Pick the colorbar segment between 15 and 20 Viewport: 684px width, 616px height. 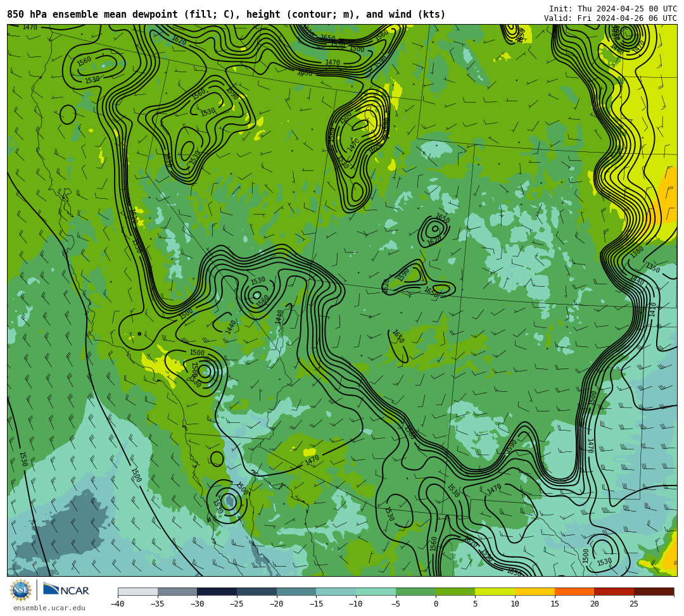pyautogui.click(x=574, y=591)
